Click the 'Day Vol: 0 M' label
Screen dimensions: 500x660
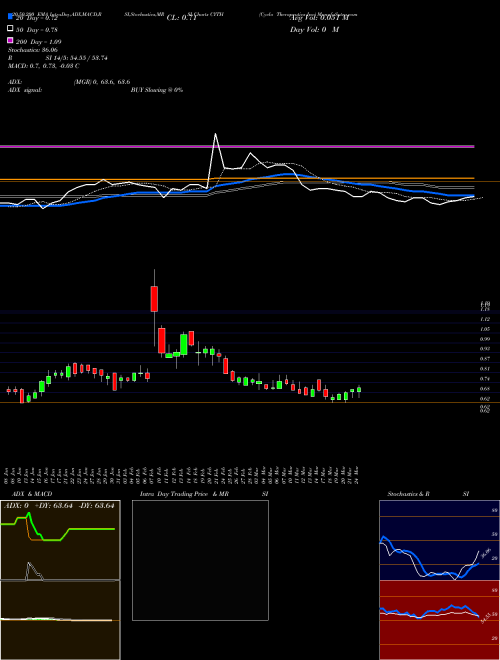(314, 29)
